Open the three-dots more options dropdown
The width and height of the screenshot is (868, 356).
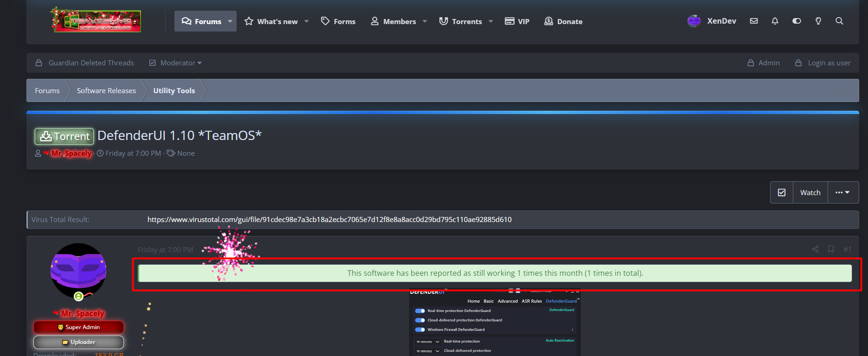pos(843,192)
